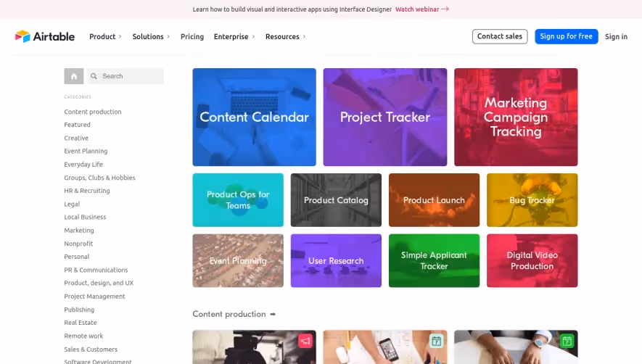Expand the Solutions menu chevron
Viewport: 642px width, 364px height.
(168, 36)
